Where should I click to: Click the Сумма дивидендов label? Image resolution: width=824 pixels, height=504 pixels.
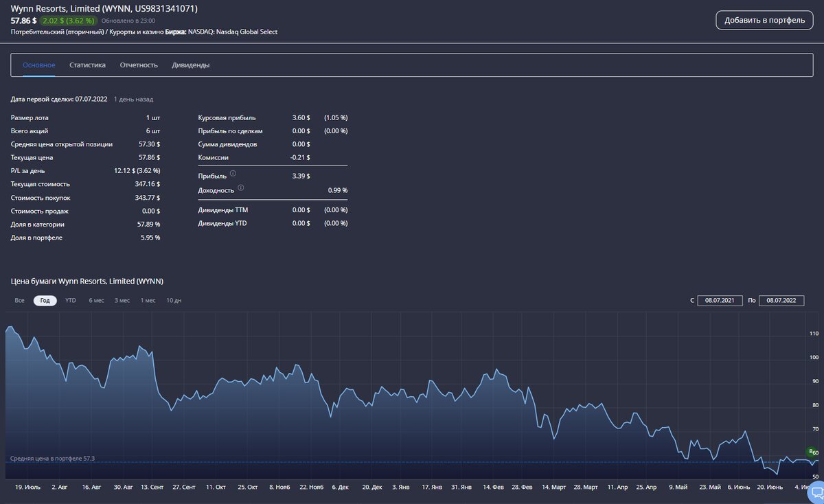pos(227,144)
